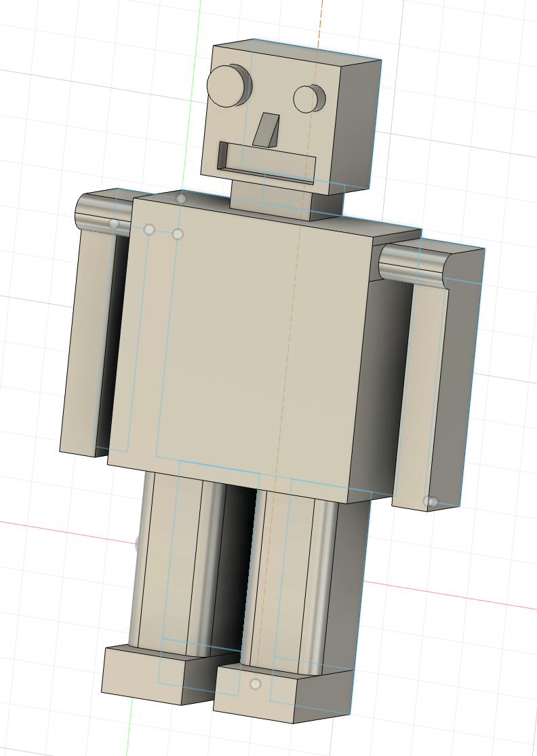The width and height of the screenshot is (537, 756).
Task: Select the wide shaded side face of the far arm
Action: point(455,381)
